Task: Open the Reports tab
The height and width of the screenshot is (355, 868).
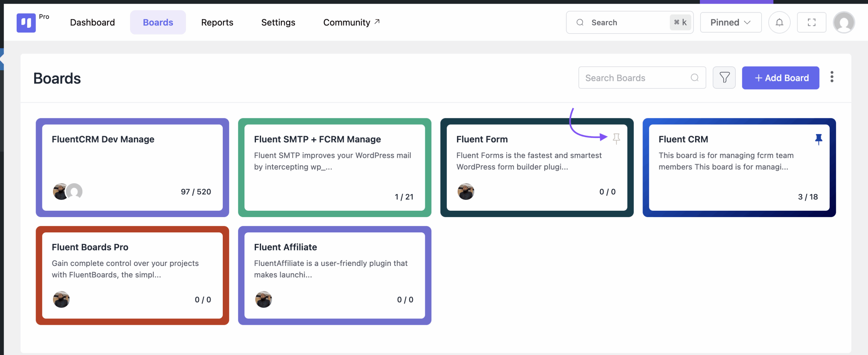Action: [x=217, y=22]
